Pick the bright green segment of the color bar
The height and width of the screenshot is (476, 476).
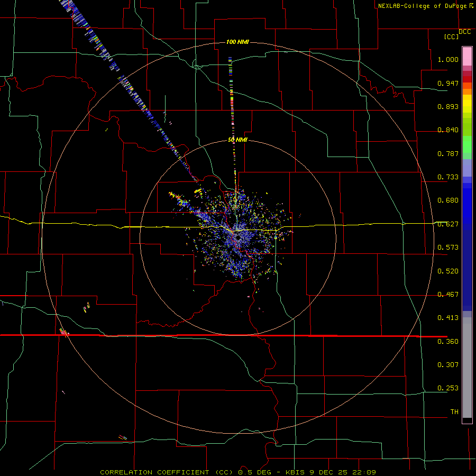(467, 144)
